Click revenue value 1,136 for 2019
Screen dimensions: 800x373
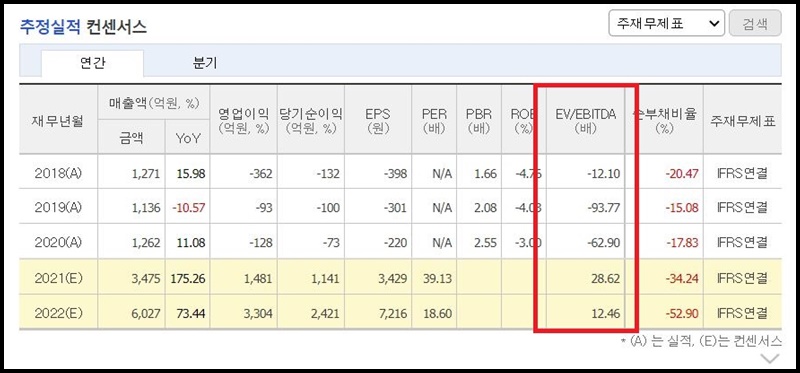click(146, 208)
